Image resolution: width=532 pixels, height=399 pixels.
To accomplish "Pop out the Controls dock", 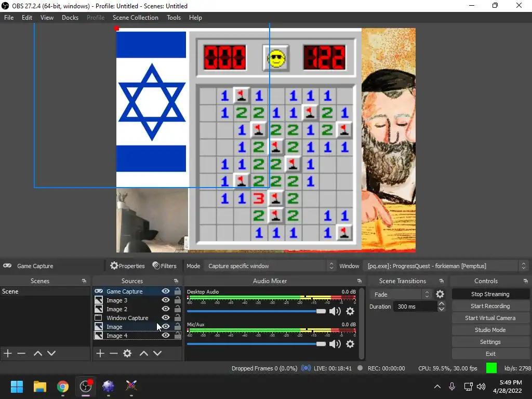I will tap(526, 281).
